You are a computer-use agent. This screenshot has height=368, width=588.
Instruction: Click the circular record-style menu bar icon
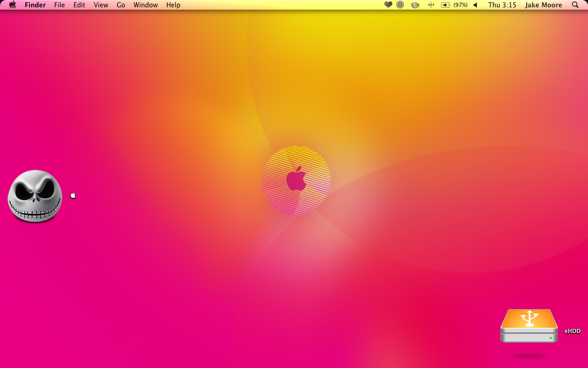pyautogui.click(x=400, y=5)
